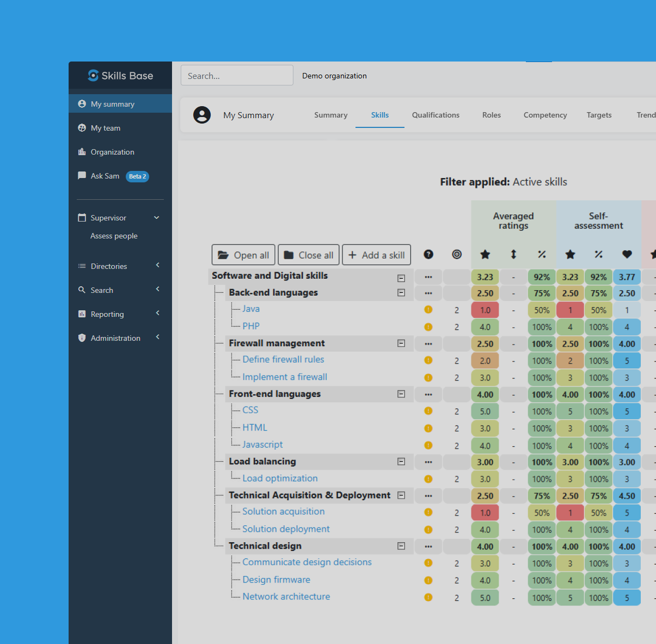This screenshot has width=656, height=644.
Task: Click the target bullseye column icon
Action: (457, 254)
